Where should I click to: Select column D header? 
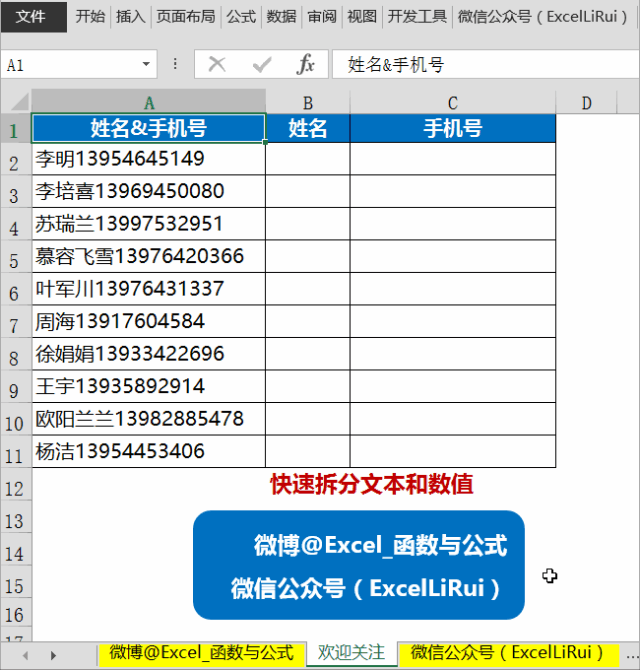coord(587,103)
